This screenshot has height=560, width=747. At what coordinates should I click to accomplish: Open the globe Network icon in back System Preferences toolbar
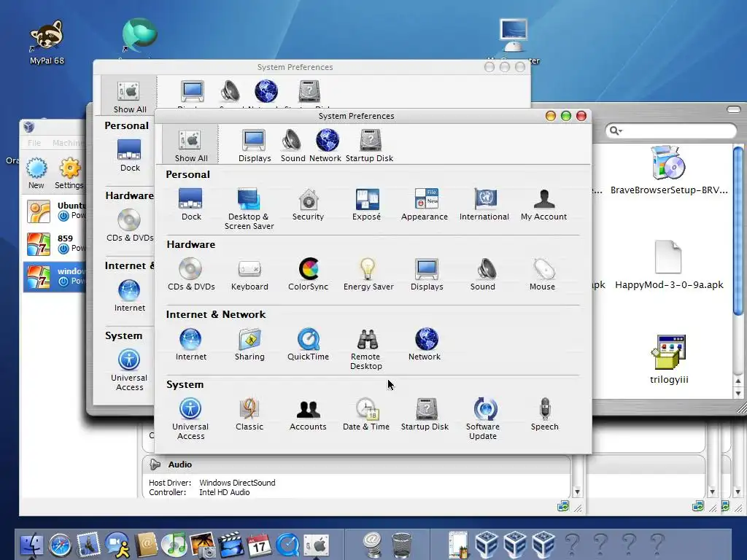pos(266,91)
